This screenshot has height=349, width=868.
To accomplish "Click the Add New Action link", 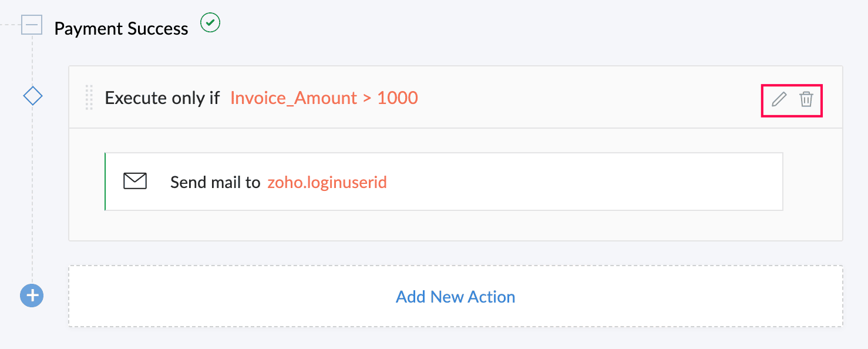I will (x=456, y=297).
